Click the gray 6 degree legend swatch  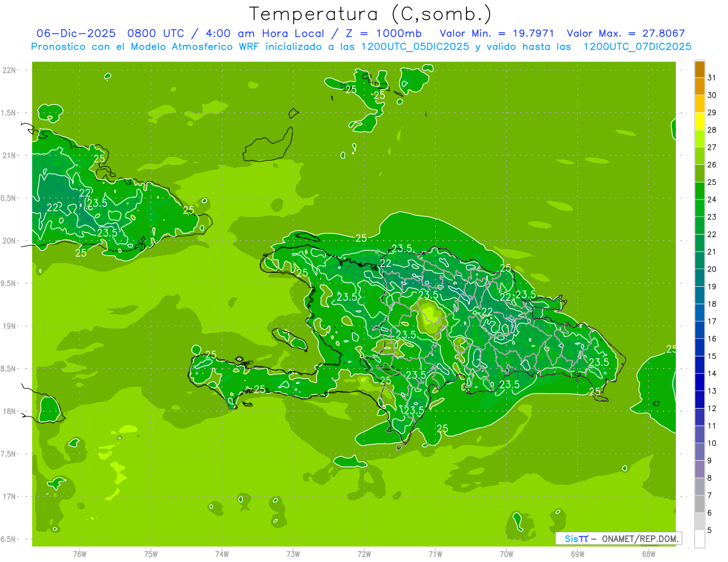(x=699, y=504)
